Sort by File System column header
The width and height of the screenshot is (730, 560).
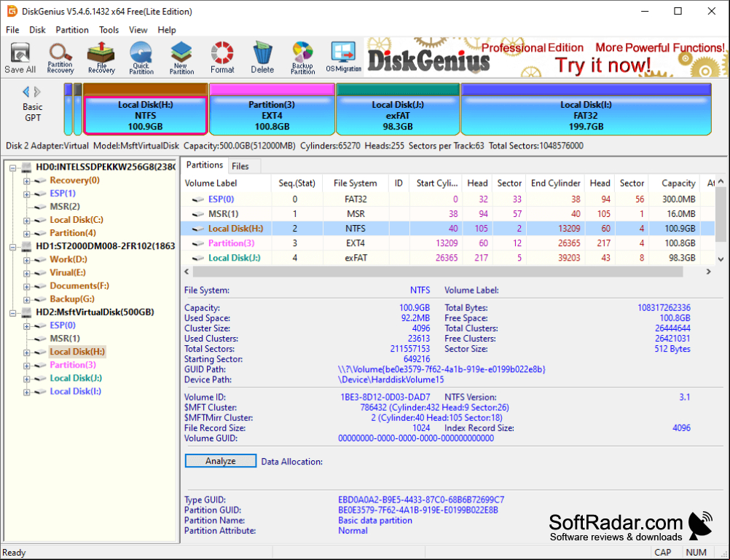[x=356, y=184]
